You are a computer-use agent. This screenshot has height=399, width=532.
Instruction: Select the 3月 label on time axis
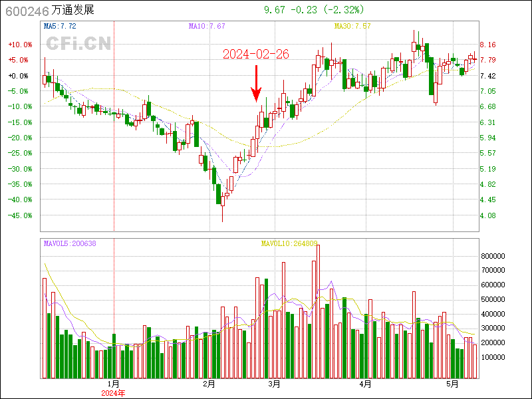tap(273, 384)
